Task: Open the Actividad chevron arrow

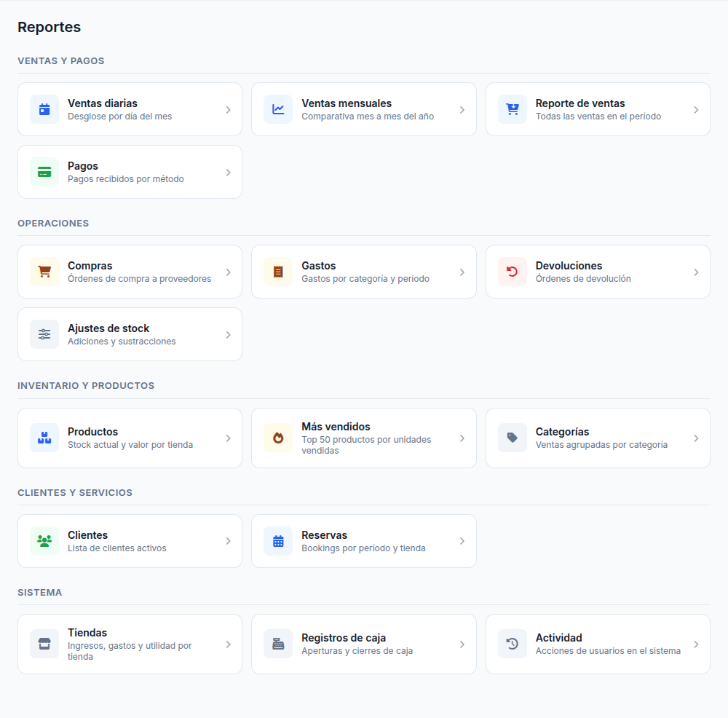Action: pos(696,644)
